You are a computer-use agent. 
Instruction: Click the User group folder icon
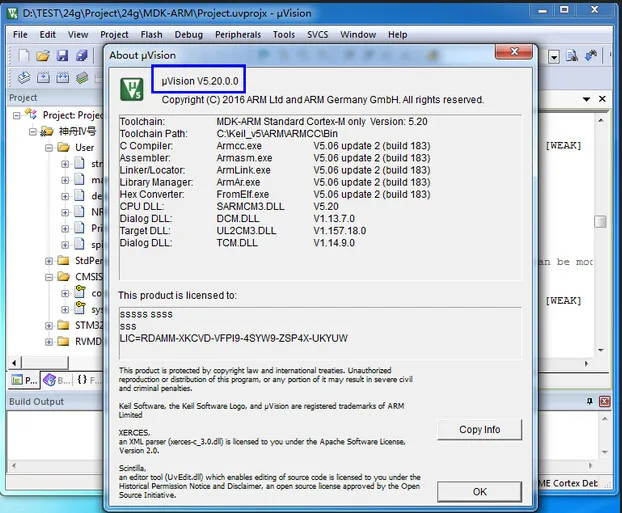pyautogui.click(x=63, y=147)
